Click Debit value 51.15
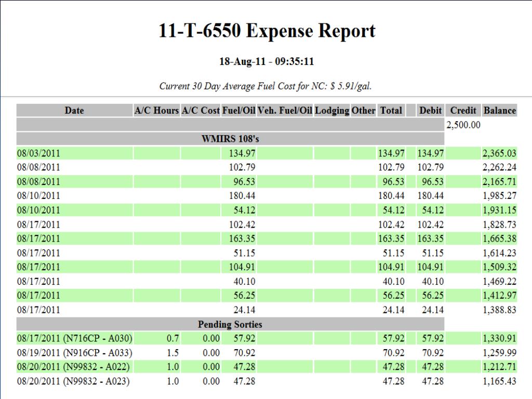Screen dimensions: 532x399 pos(433,253)
